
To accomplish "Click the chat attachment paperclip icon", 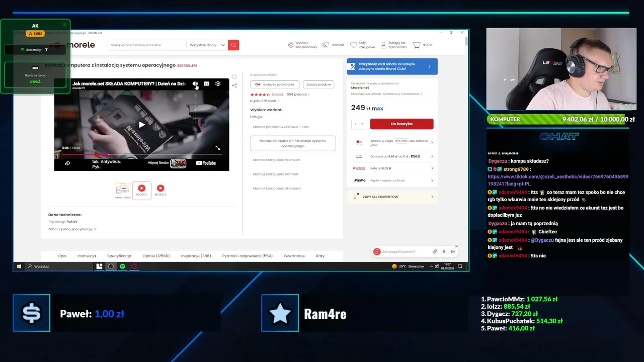I will click(435, 251).
